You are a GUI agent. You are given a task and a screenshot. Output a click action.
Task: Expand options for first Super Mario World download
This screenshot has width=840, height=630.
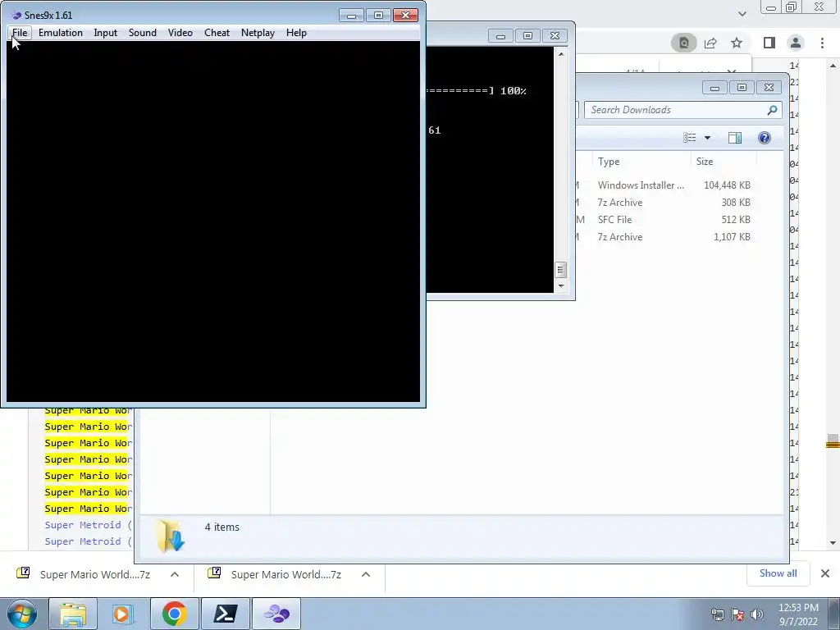click(x=174, y=574)
